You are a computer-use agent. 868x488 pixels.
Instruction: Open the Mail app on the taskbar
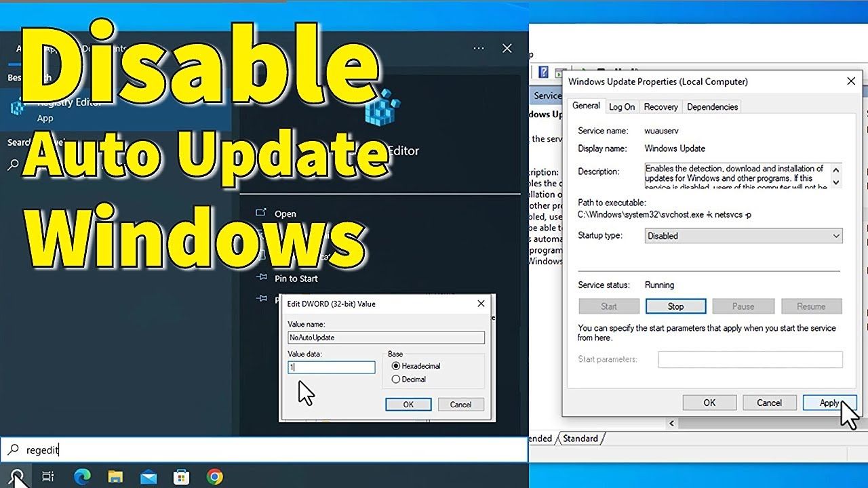(149, 476)
